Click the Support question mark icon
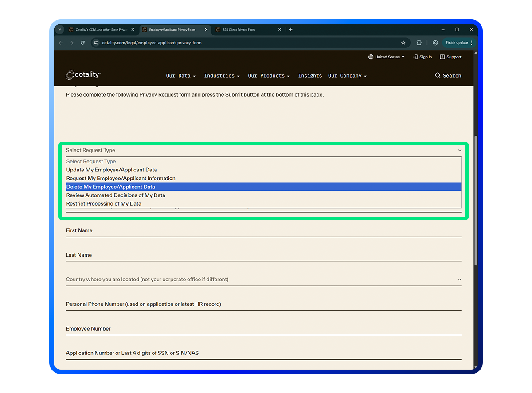 tap(442, 57)
